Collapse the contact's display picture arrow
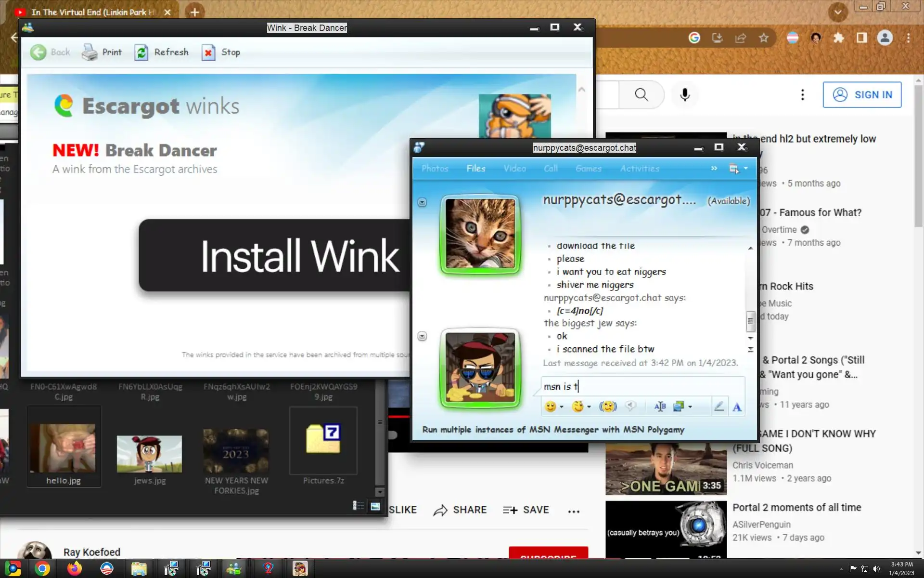Image resolution: width=924 pixels, height=578 pixels. [x=422, y=202]
